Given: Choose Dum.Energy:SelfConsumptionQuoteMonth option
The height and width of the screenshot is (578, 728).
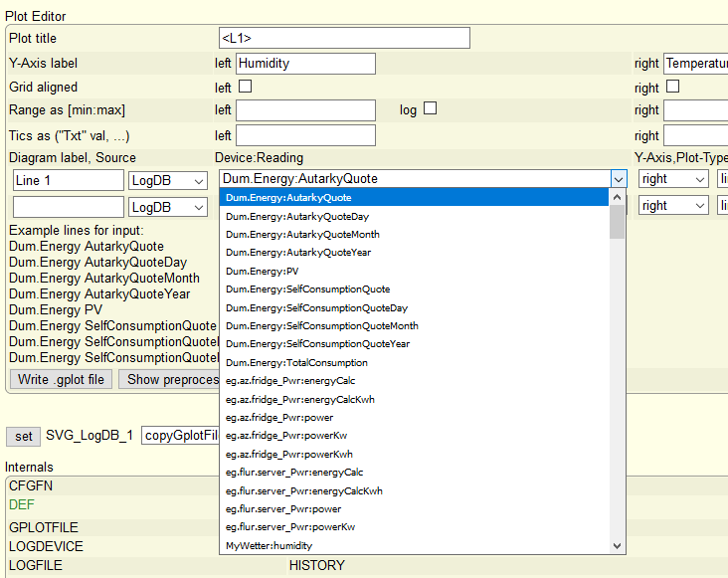Looking at the screenshot, I should pyautogui.click(x=414, y=326).
